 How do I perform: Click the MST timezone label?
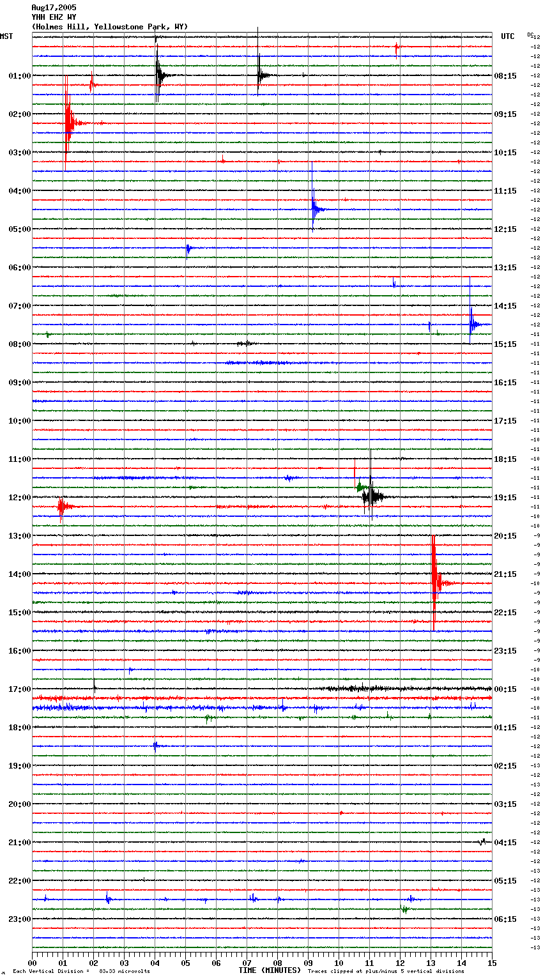click(x=6, y=36)
